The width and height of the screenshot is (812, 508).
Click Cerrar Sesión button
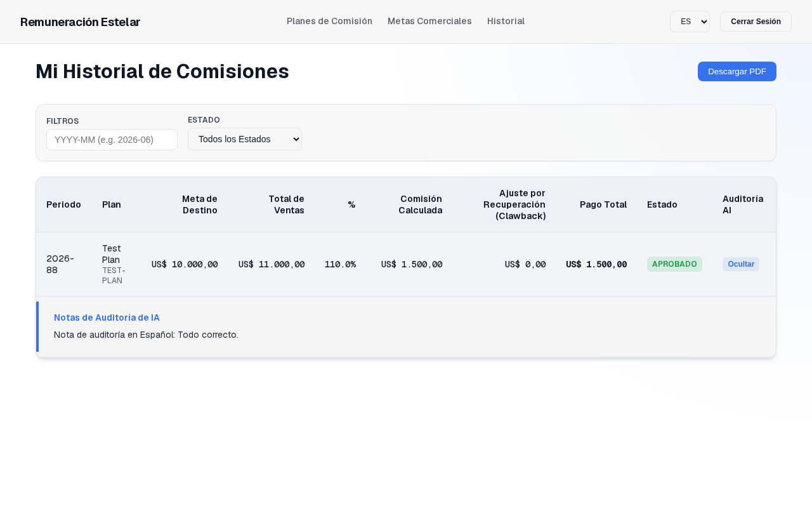(x=756, y=22)
